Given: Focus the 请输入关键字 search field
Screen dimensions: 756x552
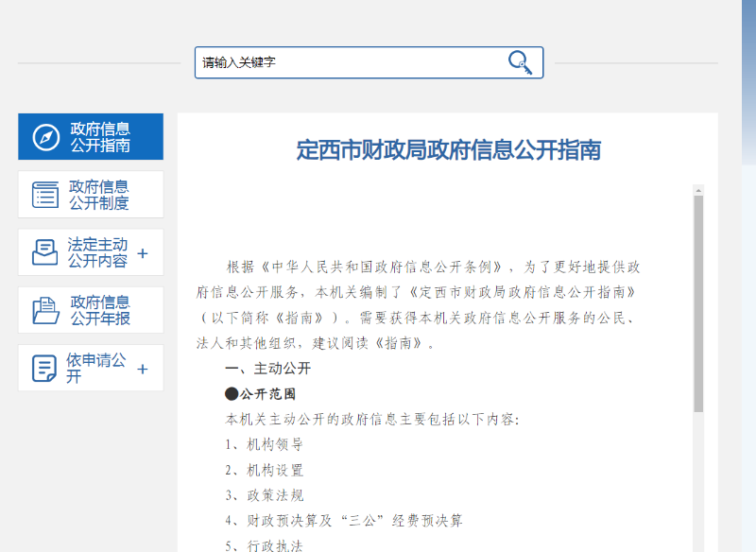Looking at the screenshot, I should (x=350, y=62).
